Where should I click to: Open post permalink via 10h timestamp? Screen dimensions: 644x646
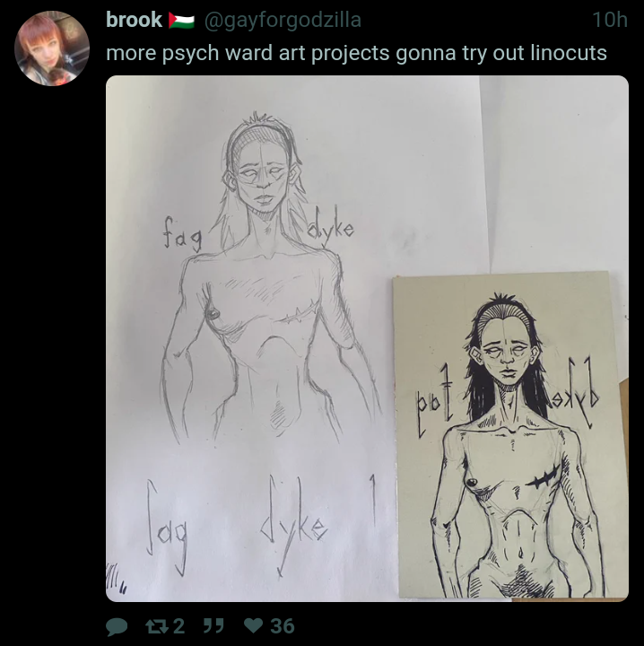(x=609, y=20)
